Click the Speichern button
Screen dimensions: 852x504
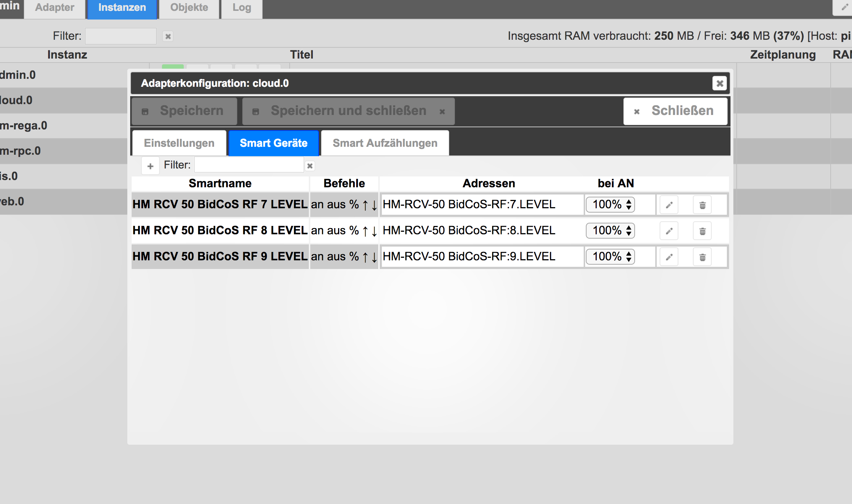[184, 111]
